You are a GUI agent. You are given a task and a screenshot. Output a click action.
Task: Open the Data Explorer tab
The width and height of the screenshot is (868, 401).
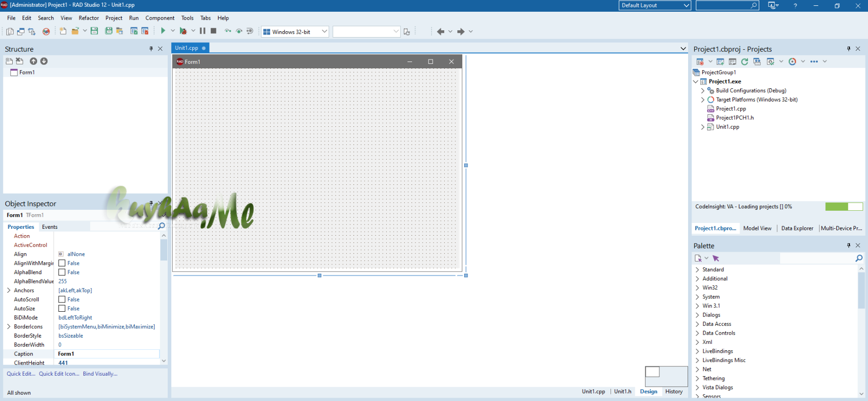(797, 228)
